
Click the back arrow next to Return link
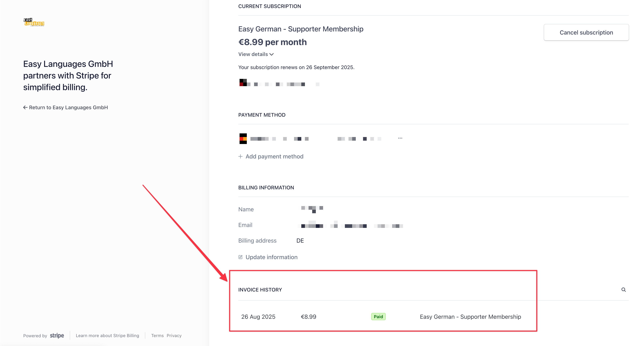pyautogui.click(x=25, y=108)
